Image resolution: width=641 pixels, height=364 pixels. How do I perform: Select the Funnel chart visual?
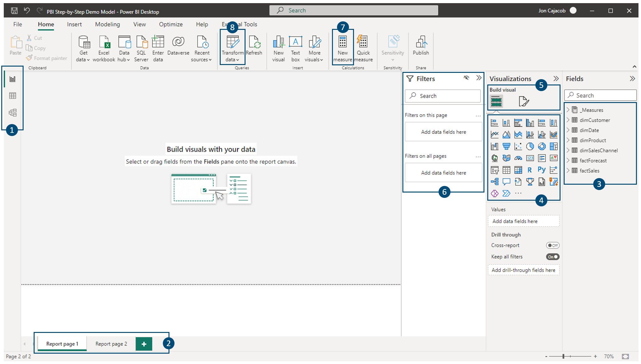tap(506, 146)
